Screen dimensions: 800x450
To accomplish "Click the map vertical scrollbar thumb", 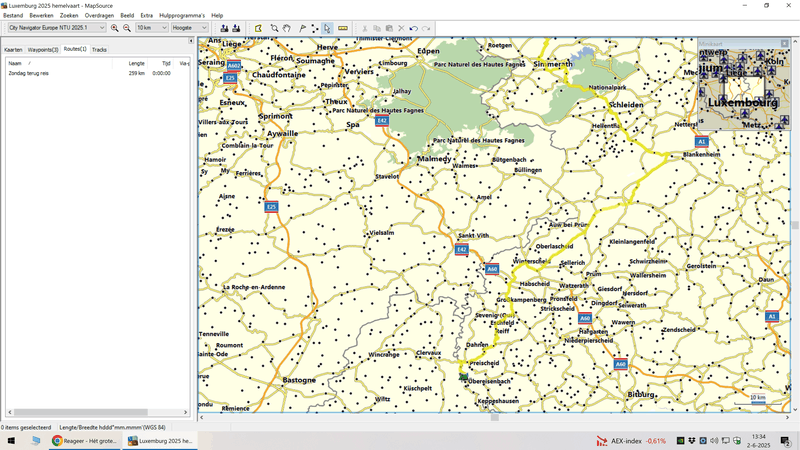I will 795,225.
